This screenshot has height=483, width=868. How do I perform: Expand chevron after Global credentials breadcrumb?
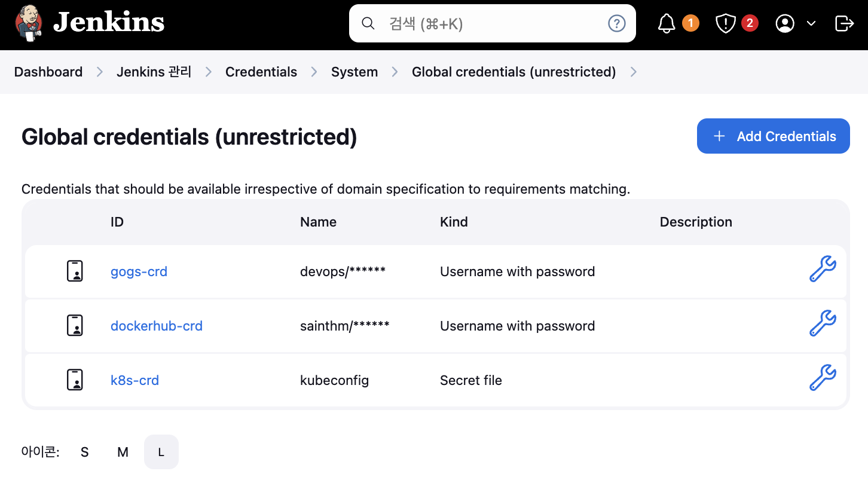click(x=634, y=72)
